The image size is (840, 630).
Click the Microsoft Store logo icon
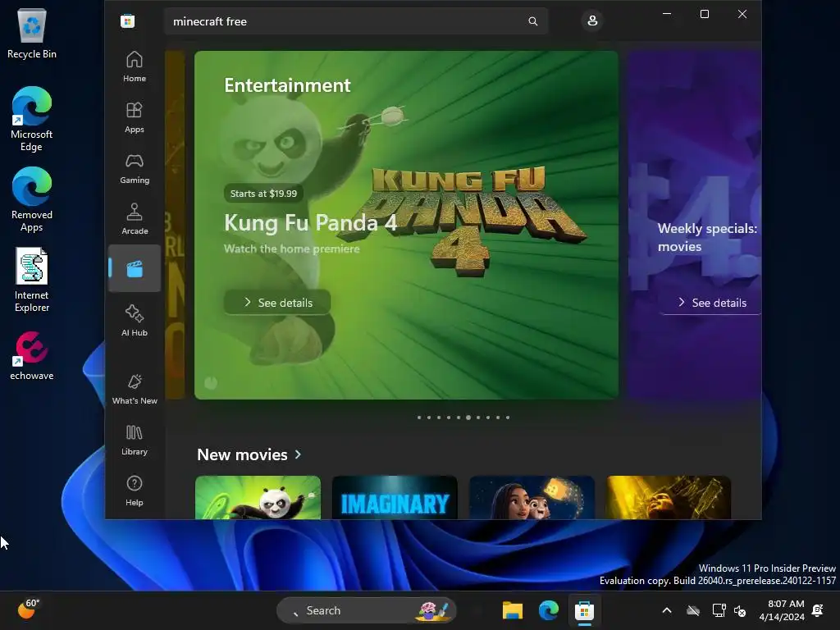point(127,21)
